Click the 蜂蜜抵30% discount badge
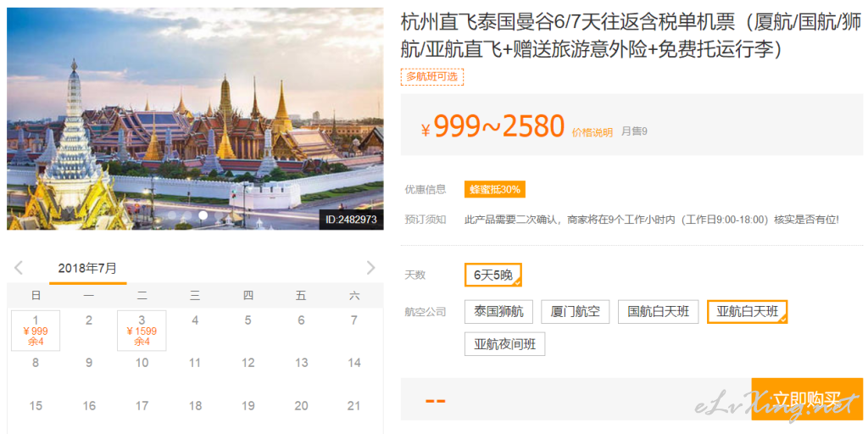Screen dimensions: 868x434 pos(495,189)
